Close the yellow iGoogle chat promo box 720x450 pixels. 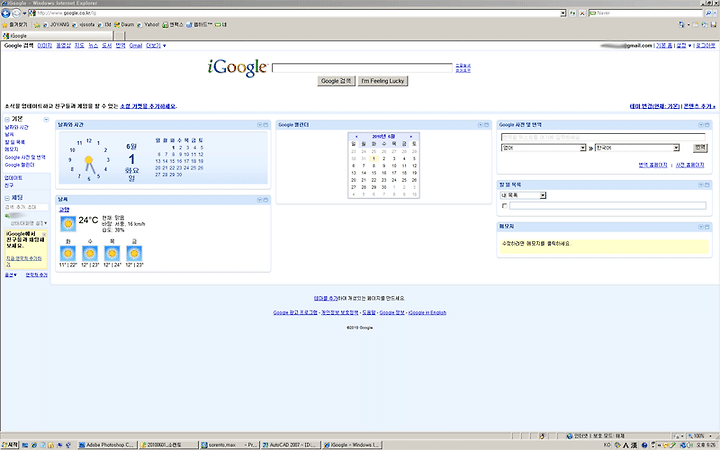pos(44,234)
